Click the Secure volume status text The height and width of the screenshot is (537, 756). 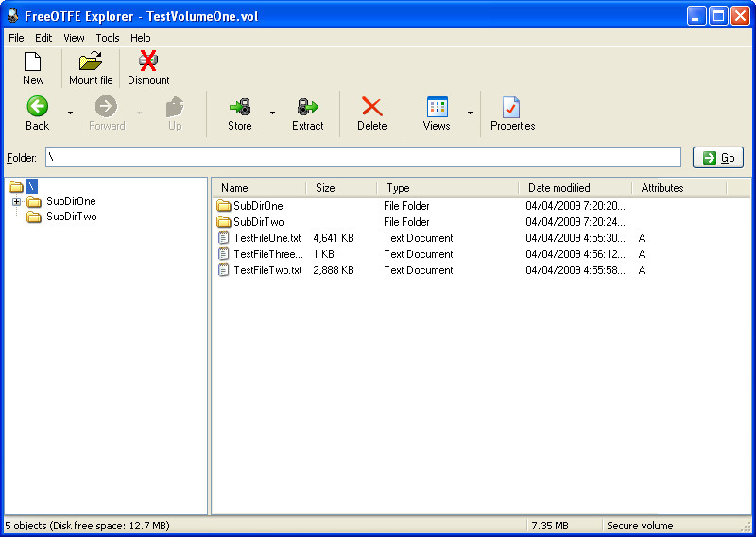[x=640, y=526]
